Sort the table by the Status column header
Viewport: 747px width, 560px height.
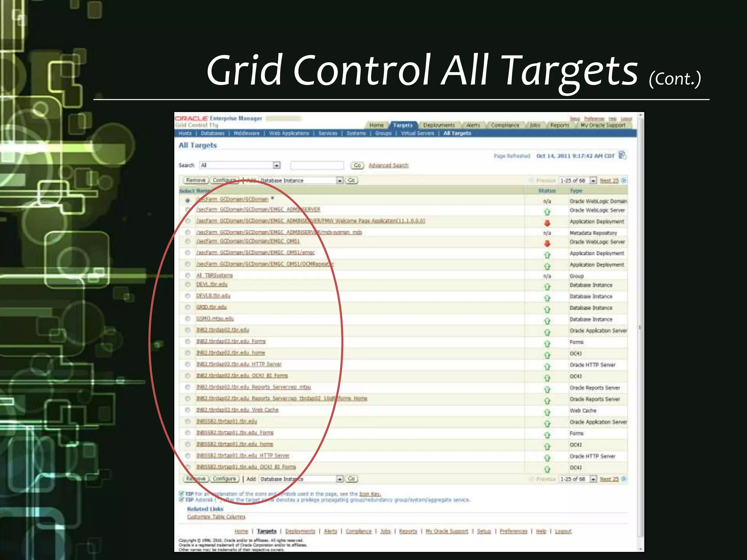pos(547,191)
